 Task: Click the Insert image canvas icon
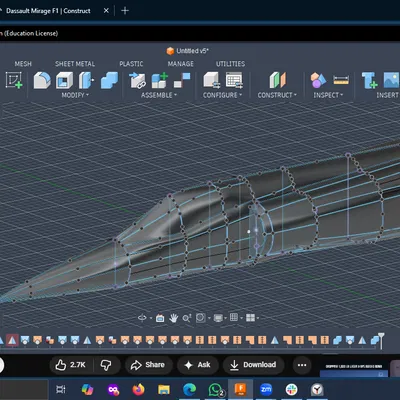click(x=392, y=80)
